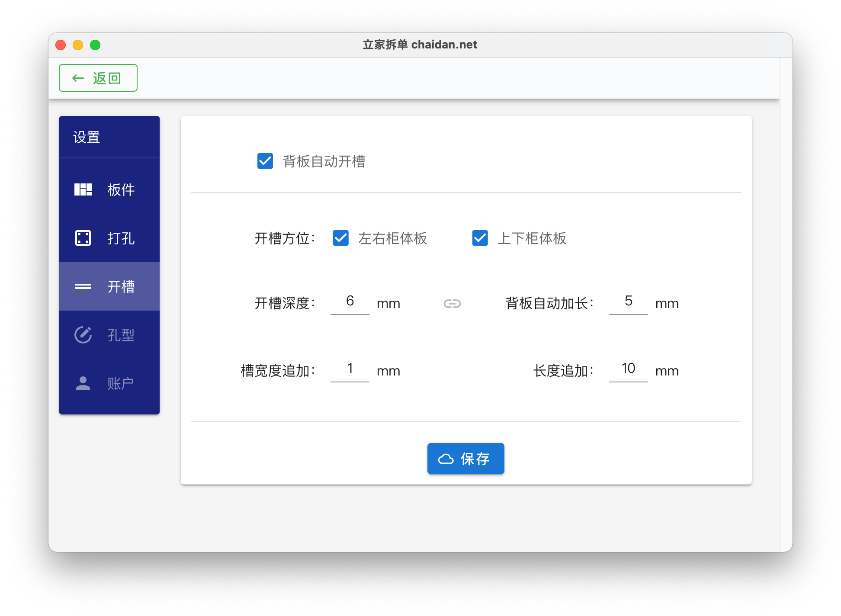
Task: Click the 保存 save button
Action: (466, 459)
